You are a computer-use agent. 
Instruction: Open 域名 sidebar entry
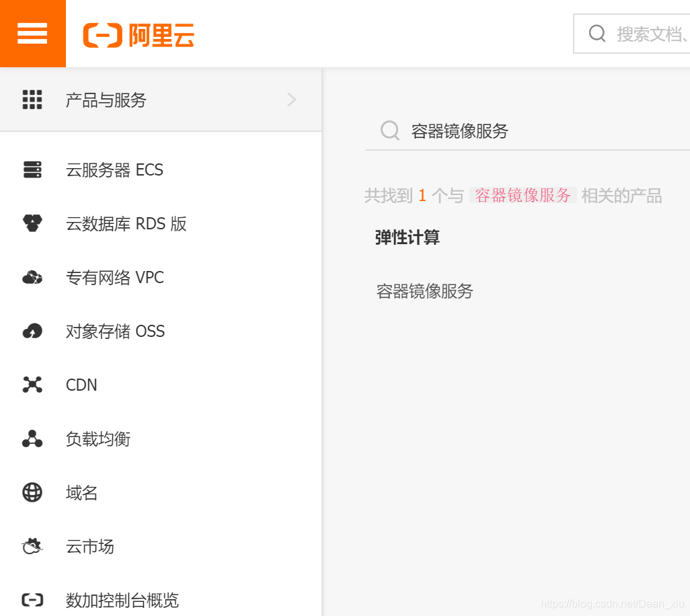click(81, 493)
